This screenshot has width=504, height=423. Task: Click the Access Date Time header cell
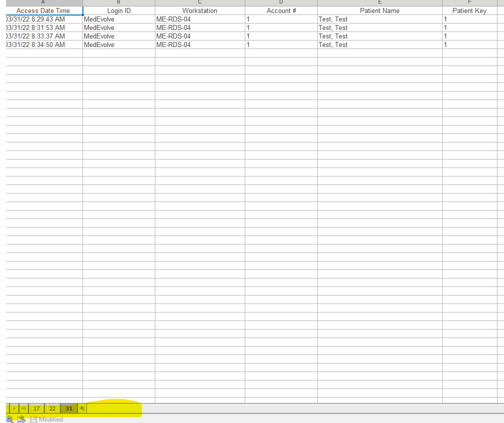43,10
